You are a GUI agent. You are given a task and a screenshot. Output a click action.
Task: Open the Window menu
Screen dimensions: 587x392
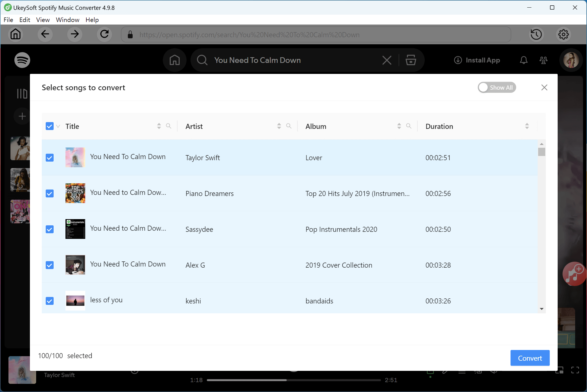pyautogui.click(x=67, y=20)
